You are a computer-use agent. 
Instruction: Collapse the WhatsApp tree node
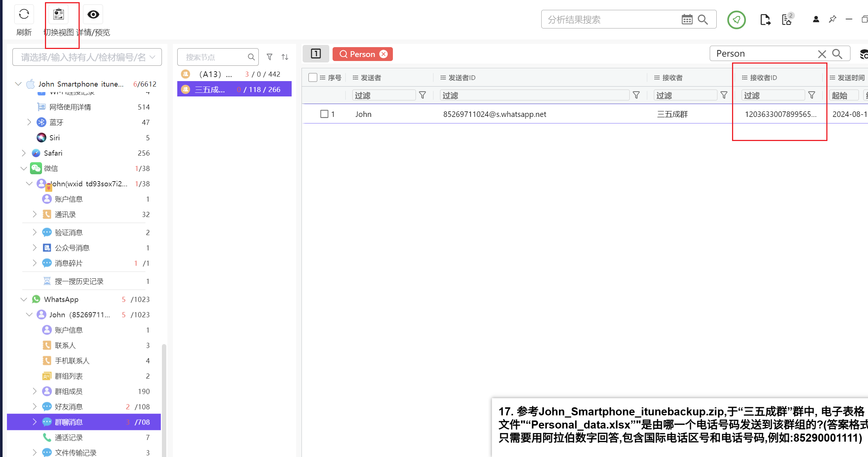[24, 300]
